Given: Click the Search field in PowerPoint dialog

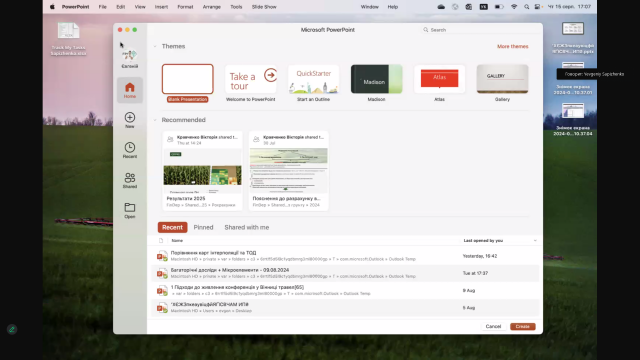Looking at the screenshot, I should [x=481, y=30].
